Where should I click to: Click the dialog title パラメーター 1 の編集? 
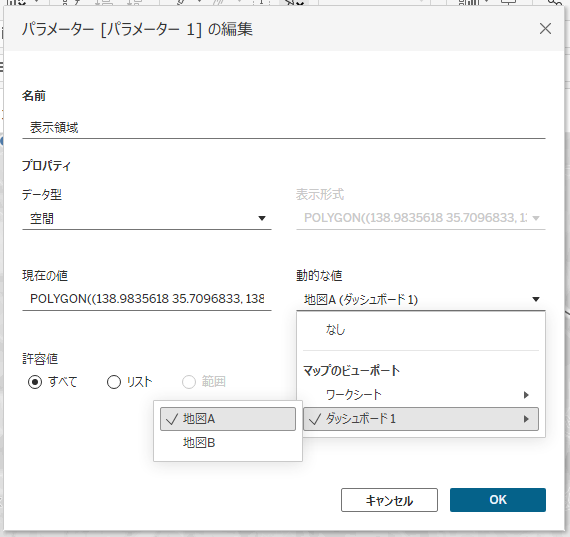click(137, 29)
